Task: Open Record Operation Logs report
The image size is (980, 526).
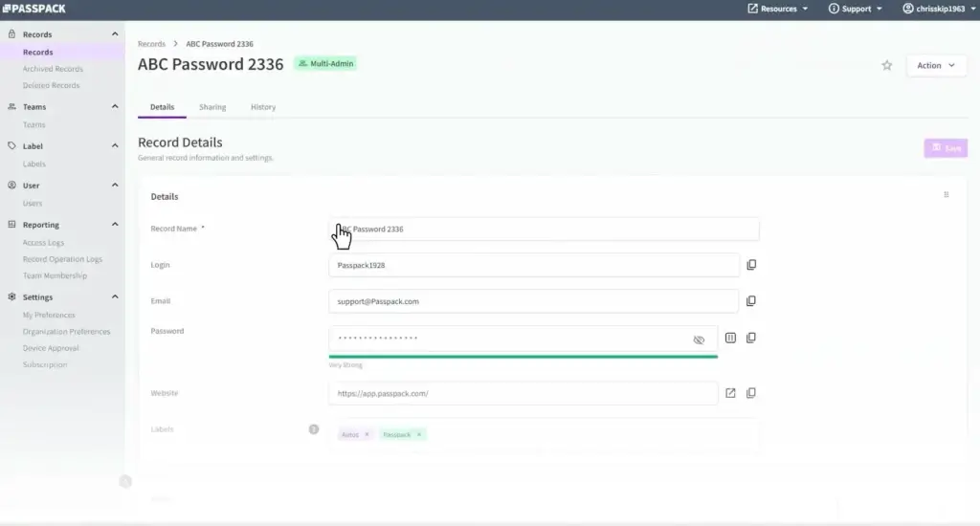Action: tap(62, 259)
